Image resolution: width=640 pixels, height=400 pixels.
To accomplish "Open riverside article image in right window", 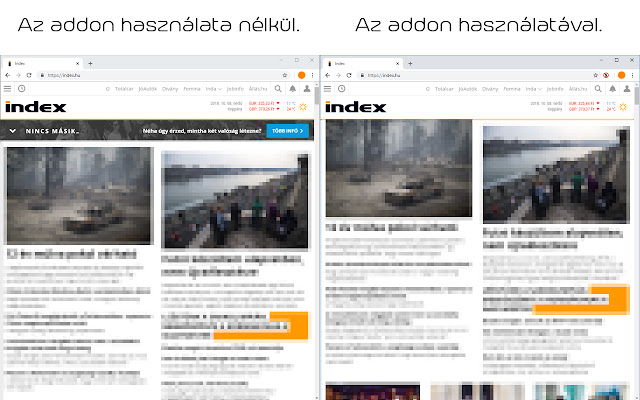I will point(556,175).
